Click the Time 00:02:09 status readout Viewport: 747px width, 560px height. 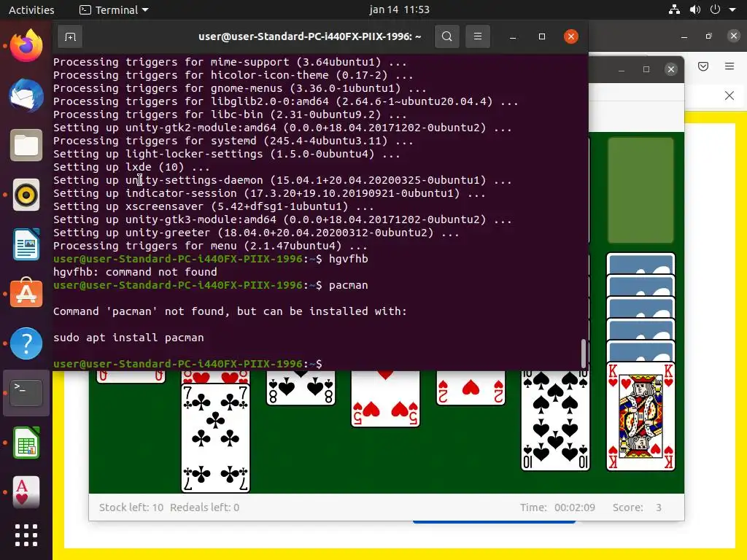[557, 507]
